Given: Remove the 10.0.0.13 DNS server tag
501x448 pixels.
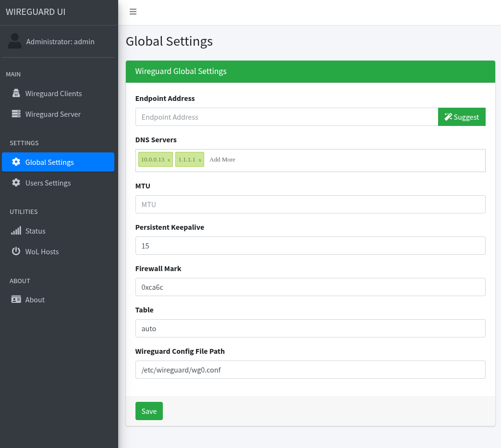Looking at the screenshot, I should coord(169,159).
